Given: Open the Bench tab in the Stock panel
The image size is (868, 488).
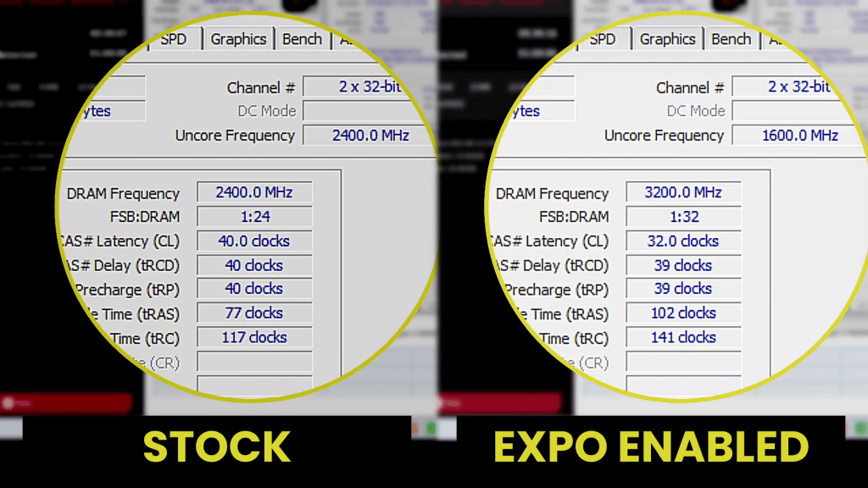Looking at the screenshot, I should pos(303,39).
